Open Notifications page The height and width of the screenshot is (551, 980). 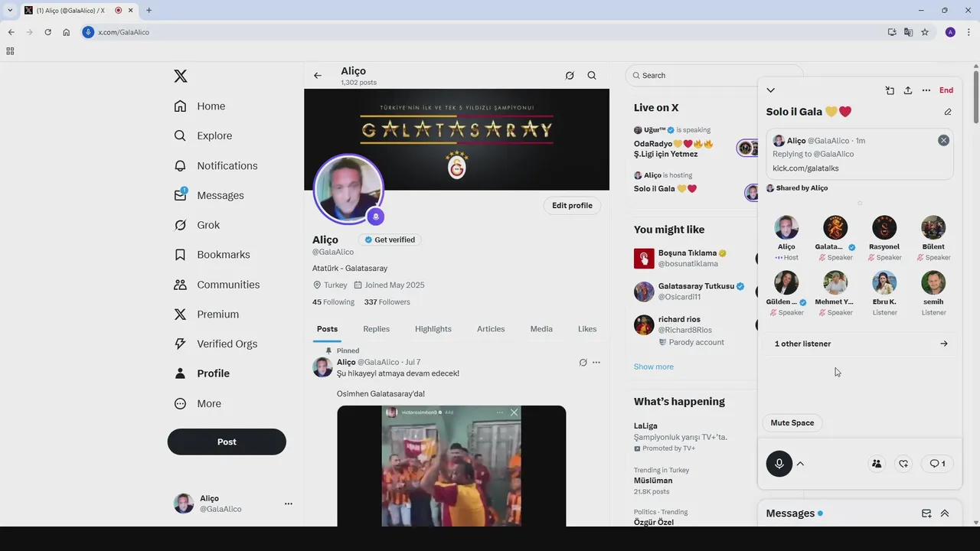tap(216, 165)
